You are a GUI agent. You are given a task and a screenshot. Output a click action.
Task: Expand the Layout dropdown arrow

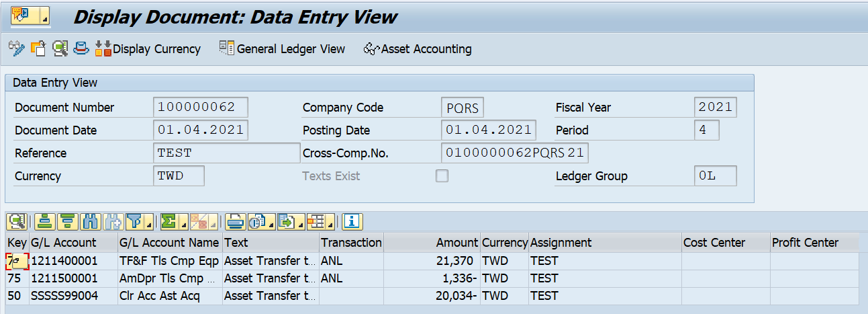pos(331,222)
